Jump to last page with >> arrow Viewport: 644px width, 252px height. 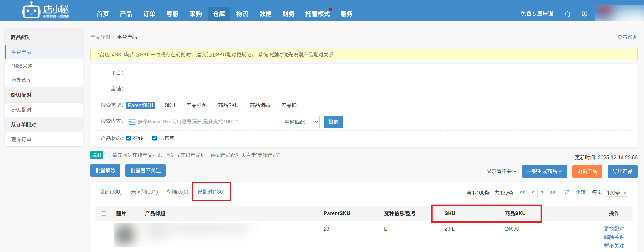(x=553, y=192)
